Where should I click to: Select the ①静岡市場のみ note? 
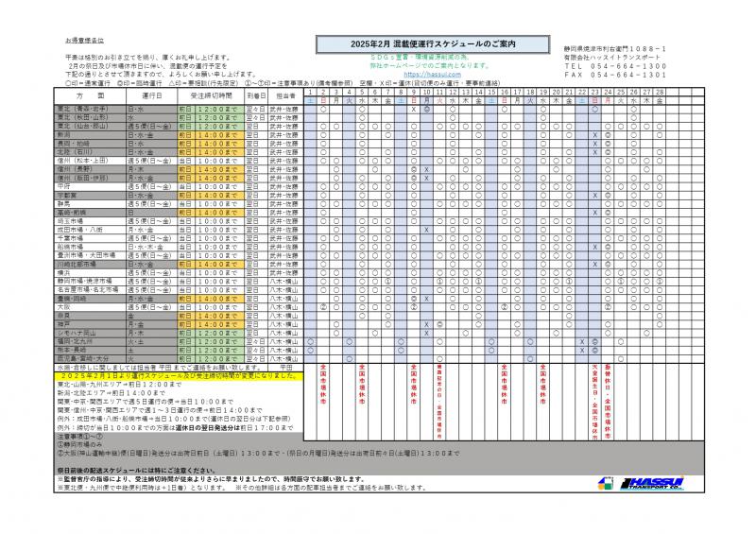[79, 445]
